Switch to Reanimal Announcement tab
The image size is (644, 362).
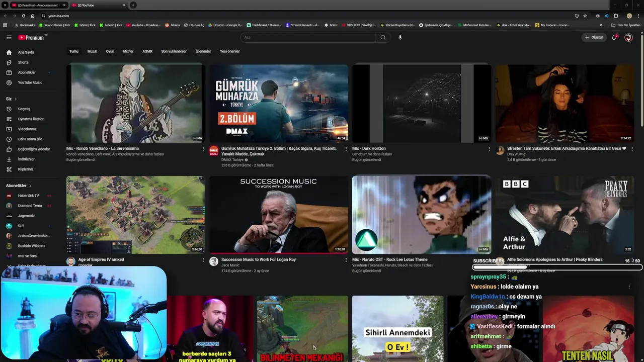click(38, 5)
